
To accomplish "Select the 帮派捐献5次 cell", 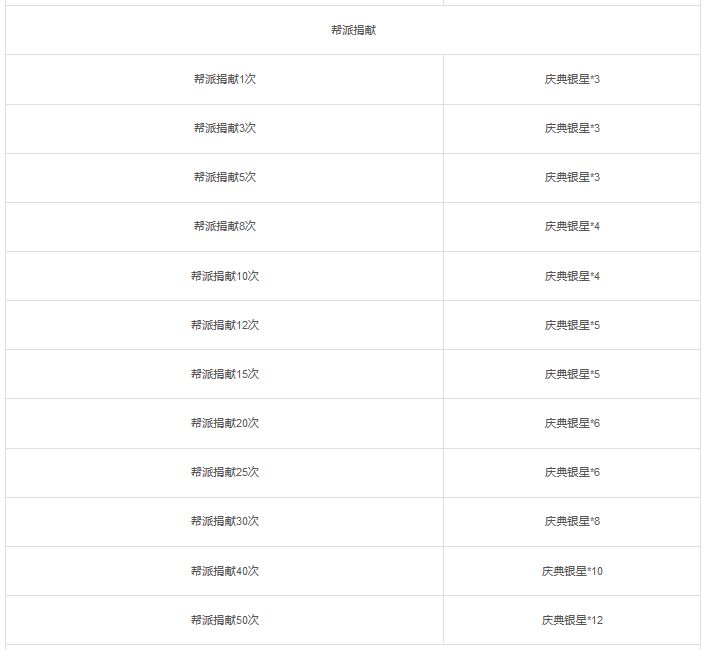I will (224, 178).
